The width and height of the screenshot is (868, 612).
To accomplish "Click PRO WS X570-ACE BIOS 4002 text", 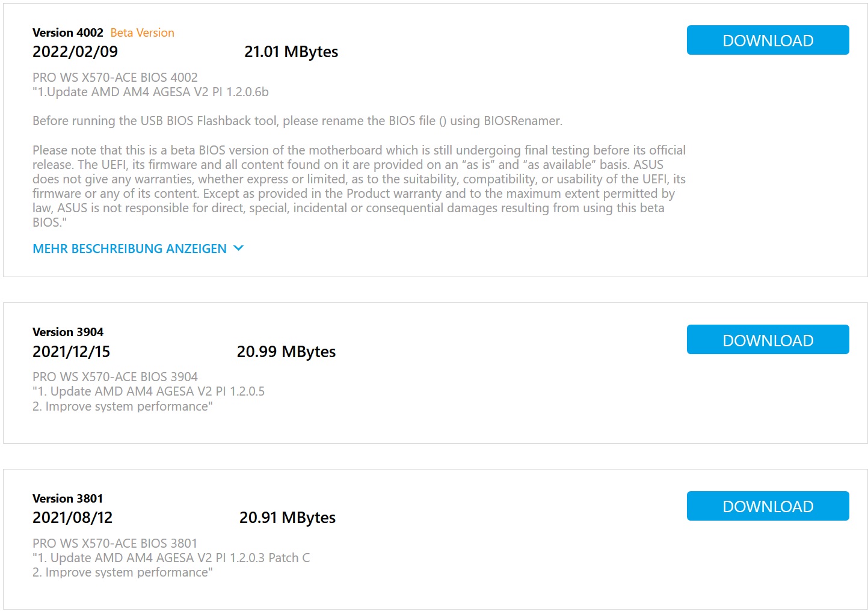I will coord(115,78).
